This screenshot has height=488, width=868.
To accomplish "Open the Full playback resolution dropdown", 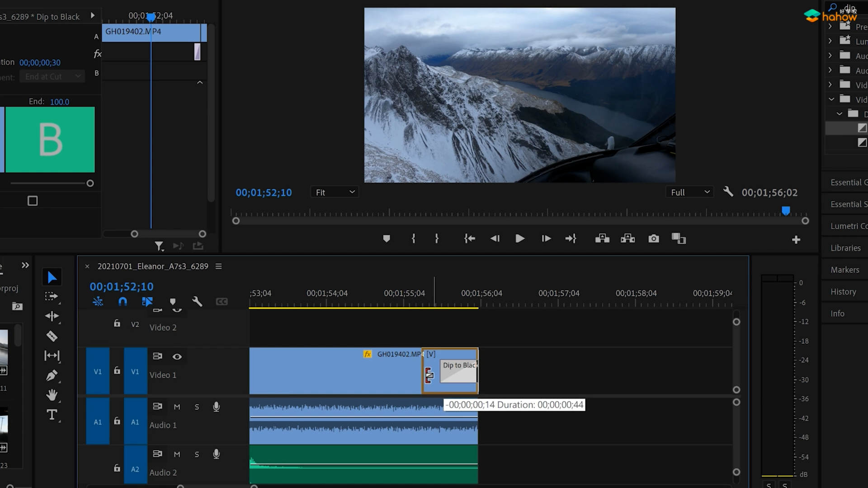I will [689, 192].
